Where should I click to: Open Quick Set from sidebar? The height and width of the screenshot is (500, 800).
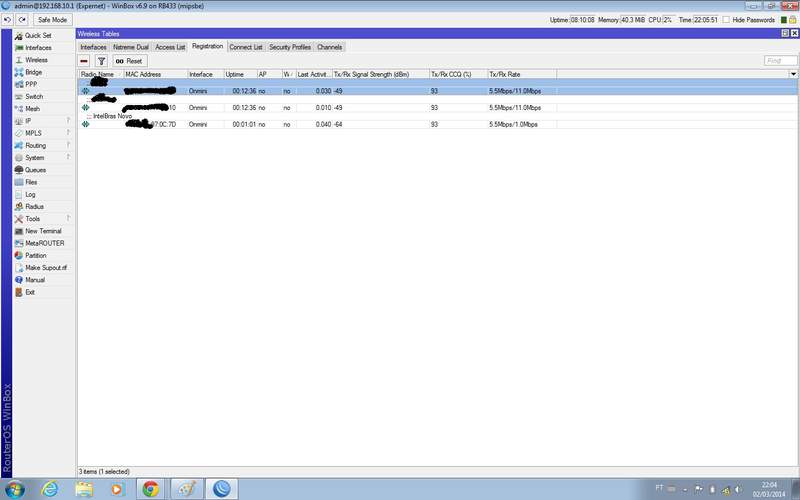pos(38,35)
